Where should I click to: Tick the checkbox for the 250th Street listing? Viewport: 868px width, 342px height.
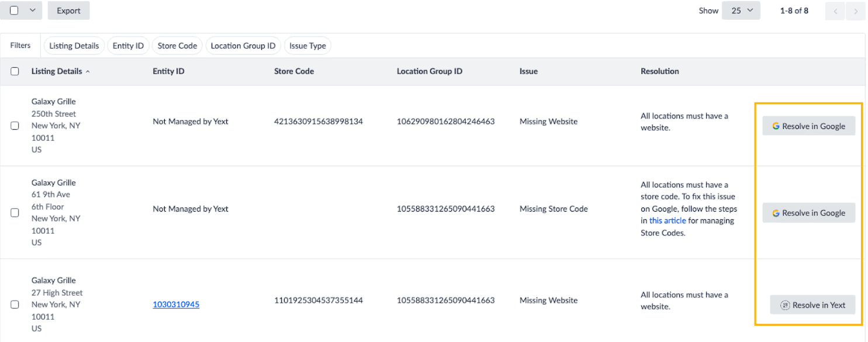[x=15, y=126]
